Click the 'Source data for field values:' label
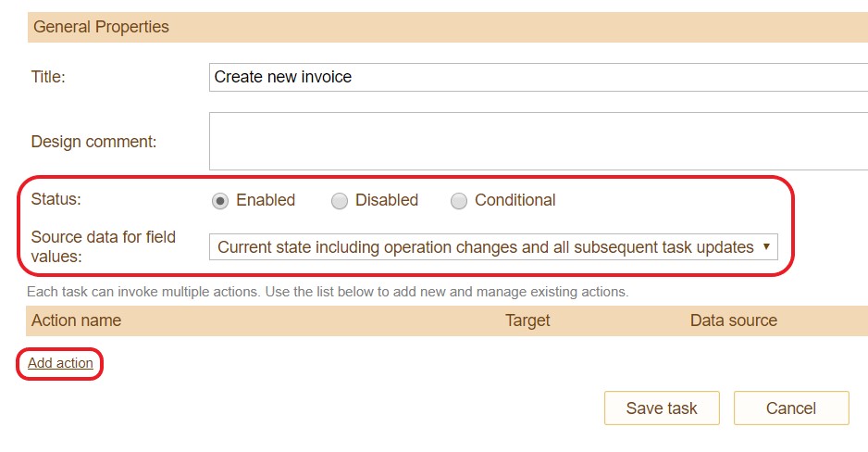 tap(103, 246)
